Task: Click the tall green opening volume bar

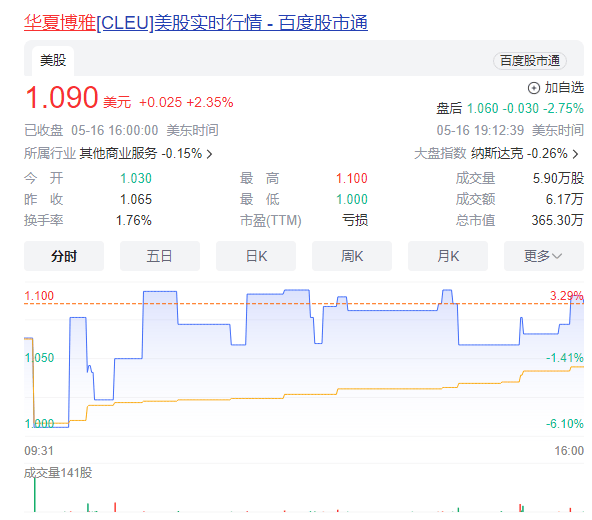Action: [x=35, y=495]
